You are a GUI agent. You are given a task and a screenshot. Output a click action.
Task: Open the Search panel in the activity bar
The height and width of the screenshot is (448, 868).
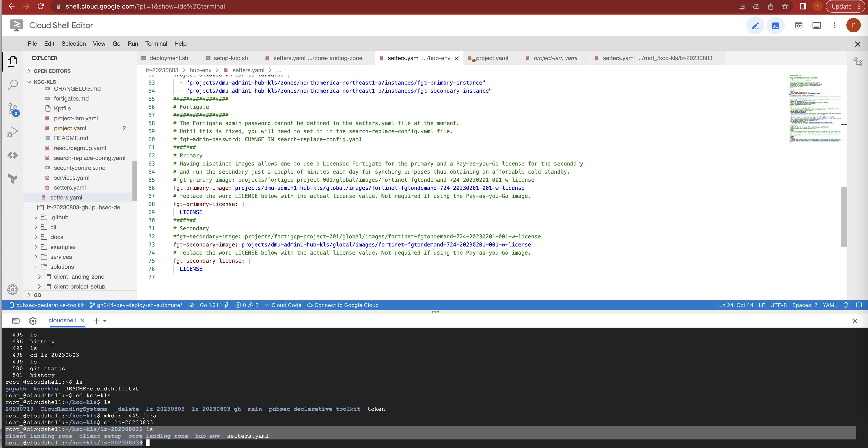pyautogui.click(x=12, y=85)
